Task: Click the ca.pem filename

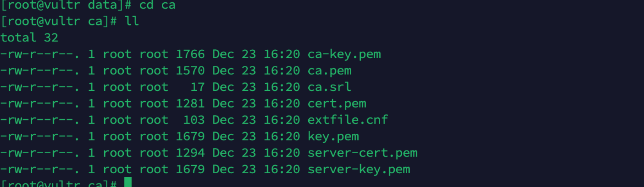Action: coord(330,71)
